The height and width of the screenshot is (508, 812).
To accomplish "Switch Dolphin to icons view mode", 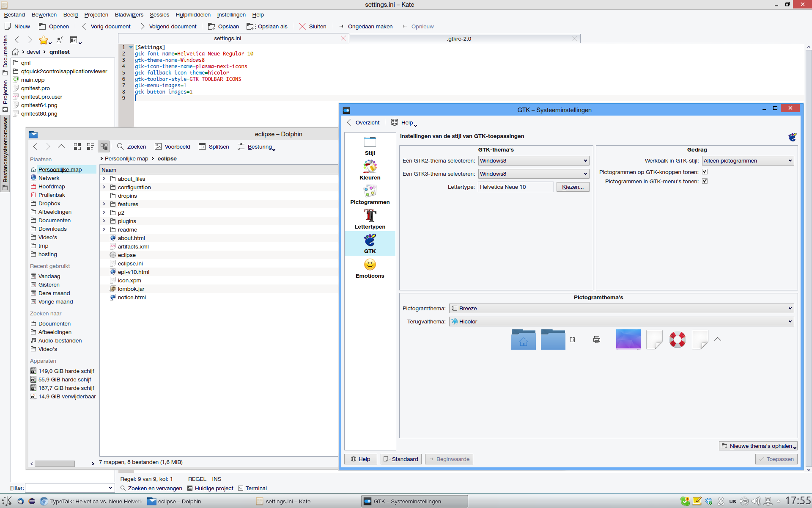I will coord(77,146).
